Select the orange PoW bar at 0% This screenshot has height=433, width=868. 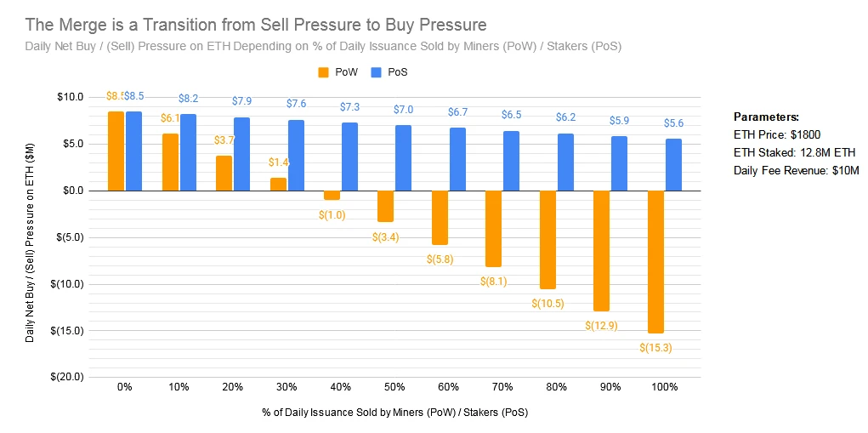[x=116, y=151]
